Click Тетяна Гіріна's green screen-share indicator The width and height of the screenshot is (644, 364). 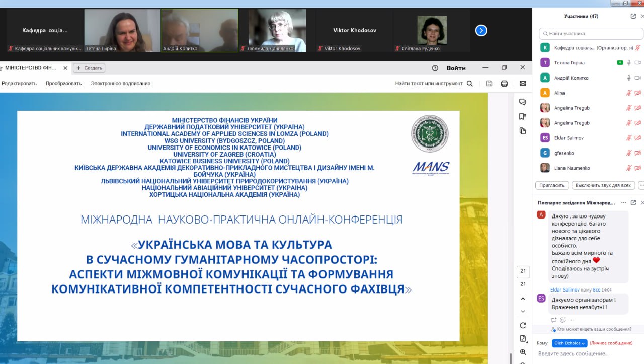(620, 62)
